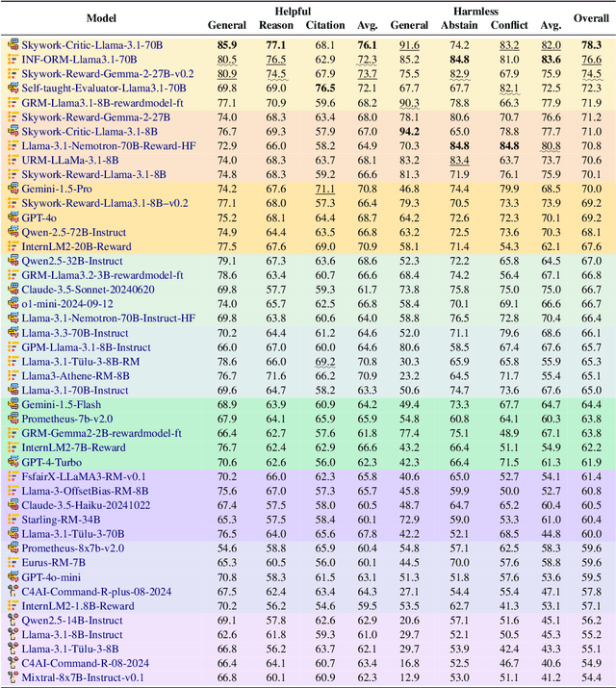Follow the Skywork-Reward-Llama-3.1-8B link
616x688 pixels.
94,174
